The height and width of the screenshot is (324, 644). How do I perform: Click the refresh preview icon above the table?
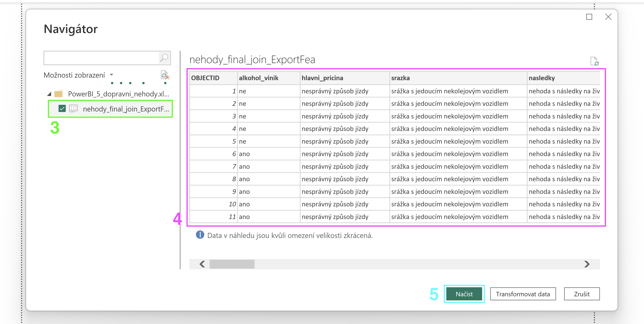pyautogui.click(x=594, y=61)
